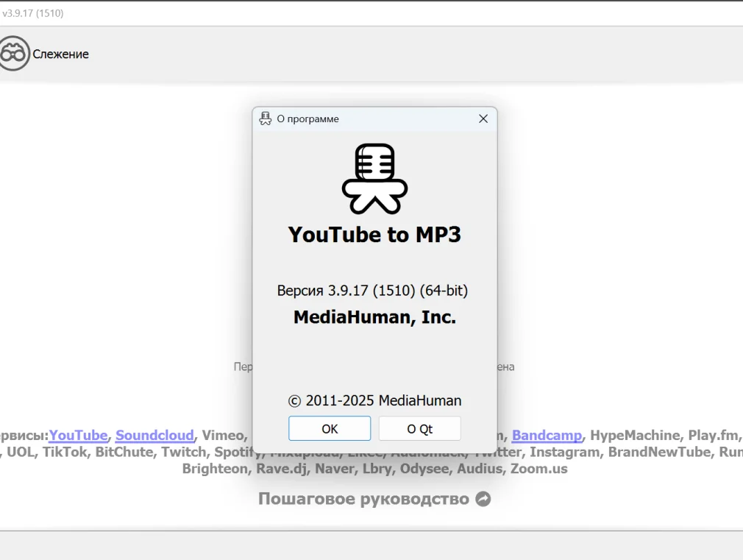The height and width of the screenshot is (560, 743).
Task: Close the О программе dialog
Action: click(483, 118)
